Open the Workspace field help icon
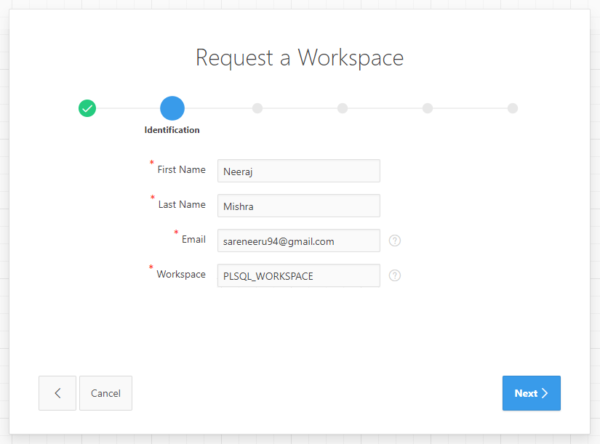 click(395, 276)
